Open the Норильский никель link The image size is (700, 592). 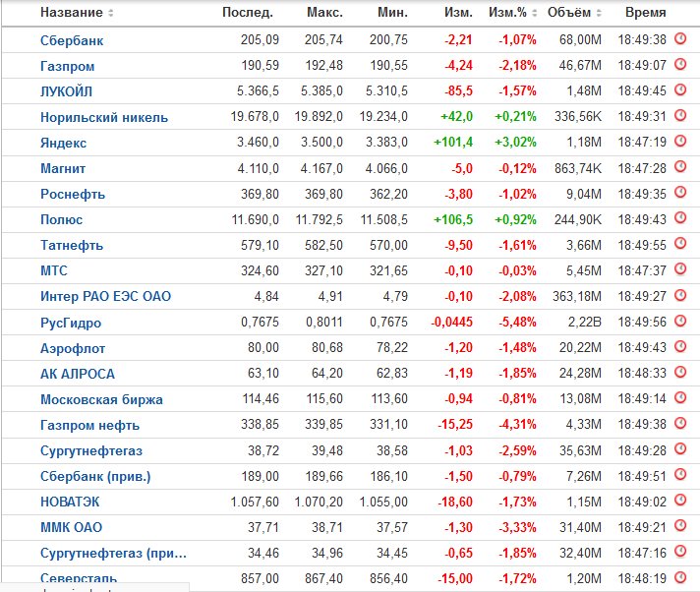(104, 117)
